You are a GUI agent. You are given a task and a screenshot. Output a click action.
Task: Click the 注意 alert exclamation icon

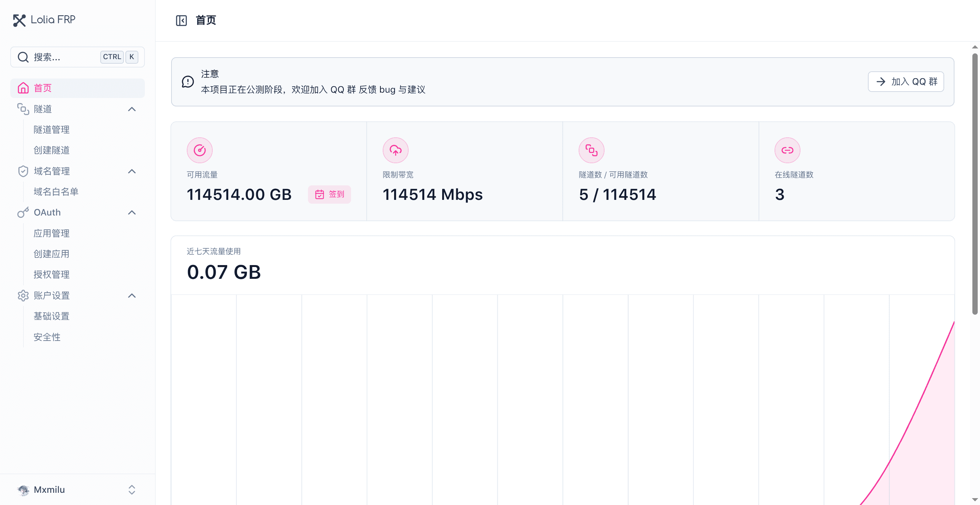click(188, 81)
